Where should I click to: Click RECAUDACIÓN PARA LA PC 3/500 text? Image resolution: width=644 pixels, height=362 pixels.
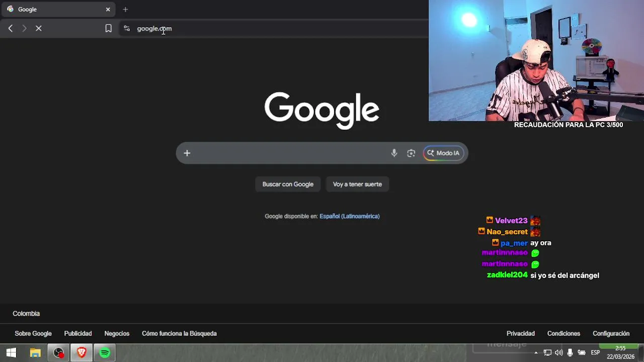tap(569, 125)
